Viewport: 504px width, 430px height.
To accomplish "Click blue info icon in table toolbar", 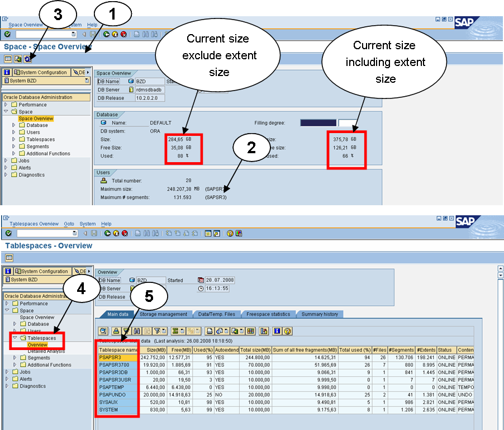I will pyautogui.click(x=277, y=331).
